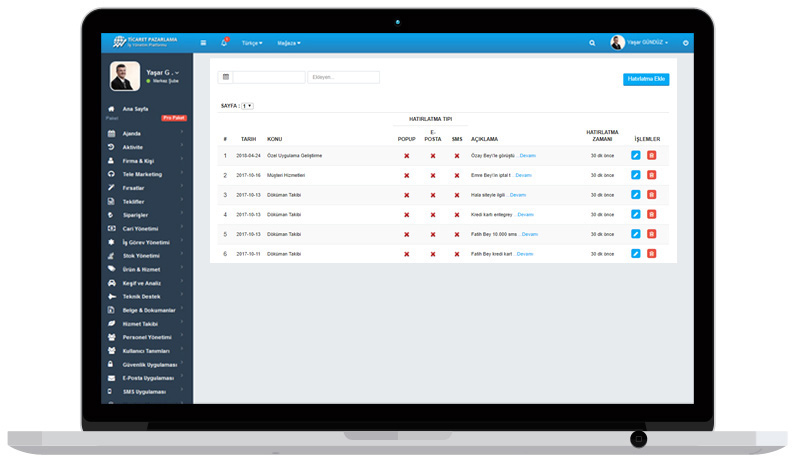Viewport: 800px width, 463px height.
Task: Delete reminder row 5 Fatih Bey 10.000 sms
Action: point(652,234)
